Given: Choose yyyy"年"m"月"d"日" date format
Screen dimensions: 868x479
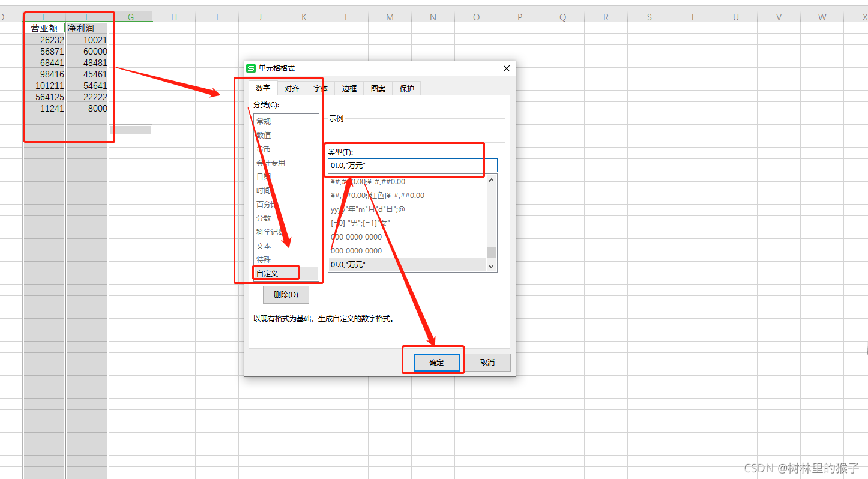Looking at the screenshot, I should pyautogui.click(x=407, y=209).
